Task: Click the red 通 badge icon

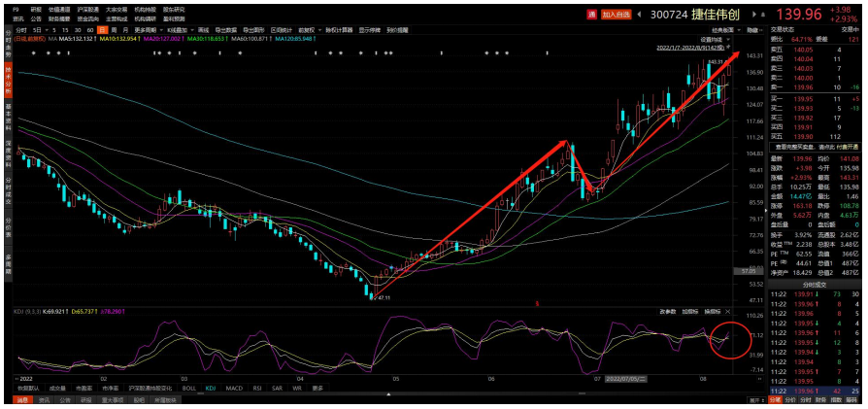Action: 592,15
